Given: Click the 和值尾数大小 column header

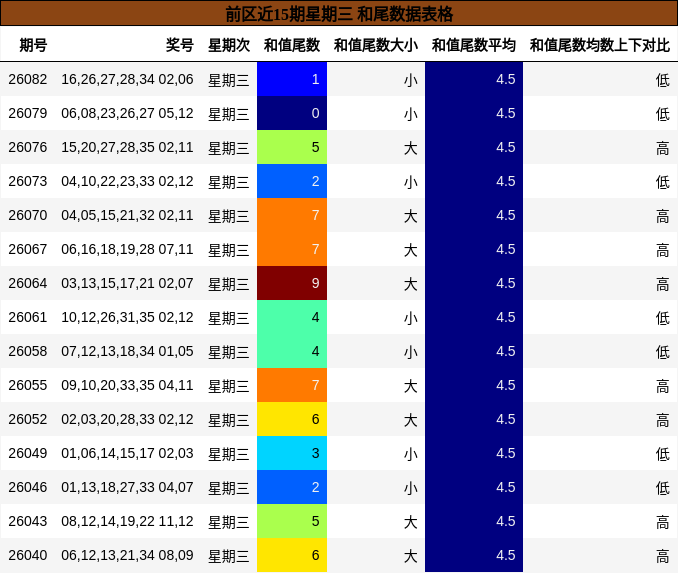Looking at the screenshot, I should point(376,45).
